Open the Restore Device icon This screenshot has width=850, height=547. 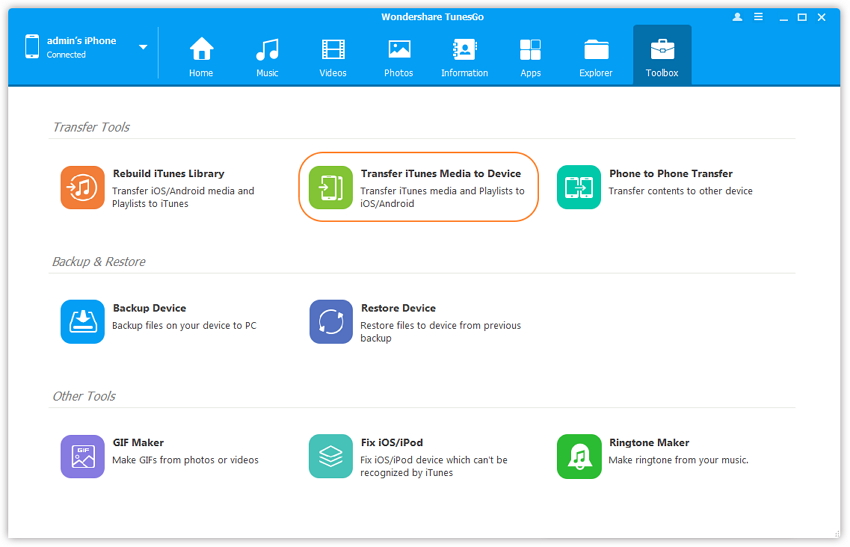[x=331, y=322]
